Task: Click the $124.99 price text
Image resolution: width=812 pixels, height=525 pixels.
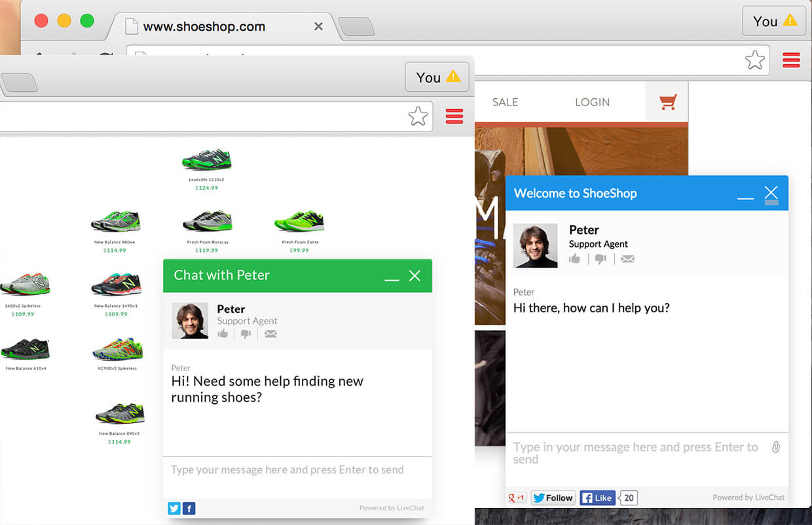Action: pos(207,188)
